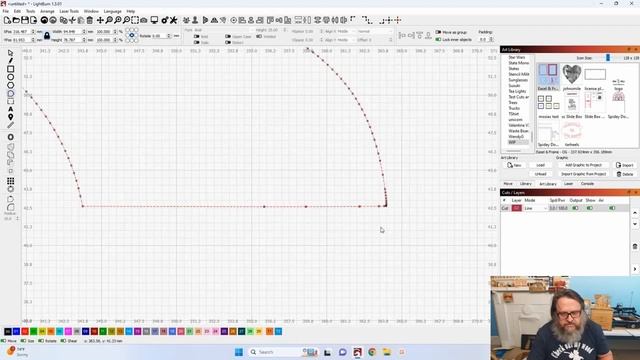Open the Laser Tools menu
The image size is (640, 360).
(x=69, y=11)
